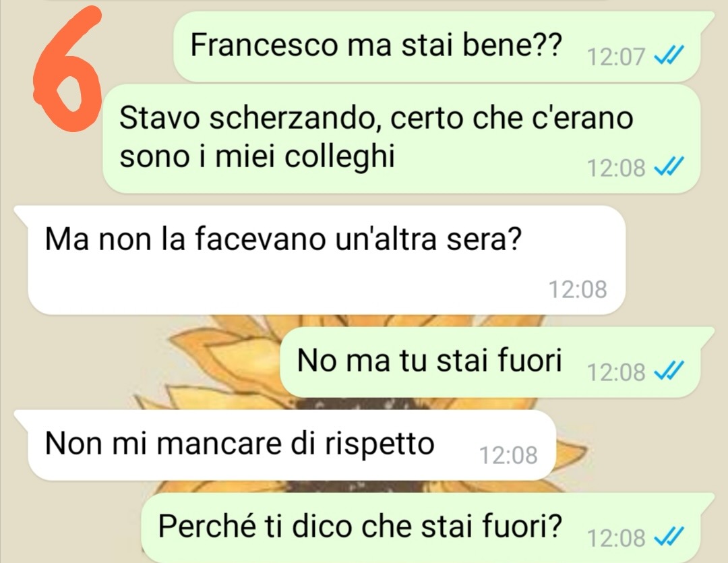The width and height of the screenshot is (728, 563).
Task: Tap read checkmarks on 'No ma tu stai fuori'
Action: [x=669, y=371]
